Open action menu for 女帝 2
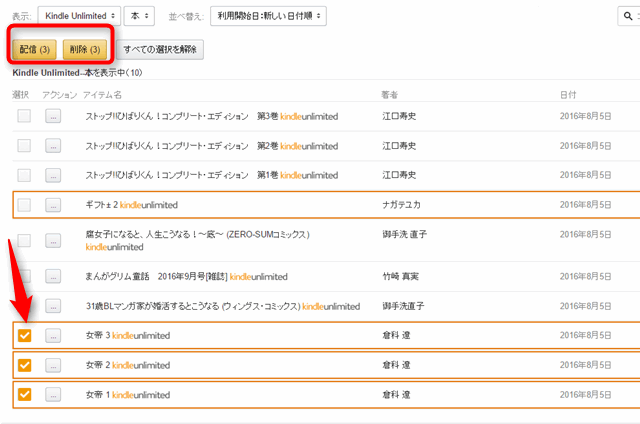Viewport: 640px width, 424px height. 53,365
